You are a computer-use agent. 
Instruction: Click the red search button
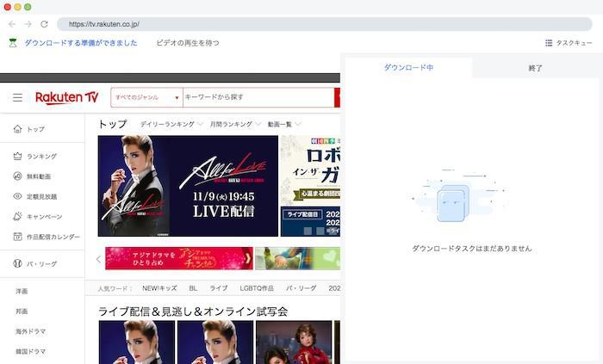[338, 97]
